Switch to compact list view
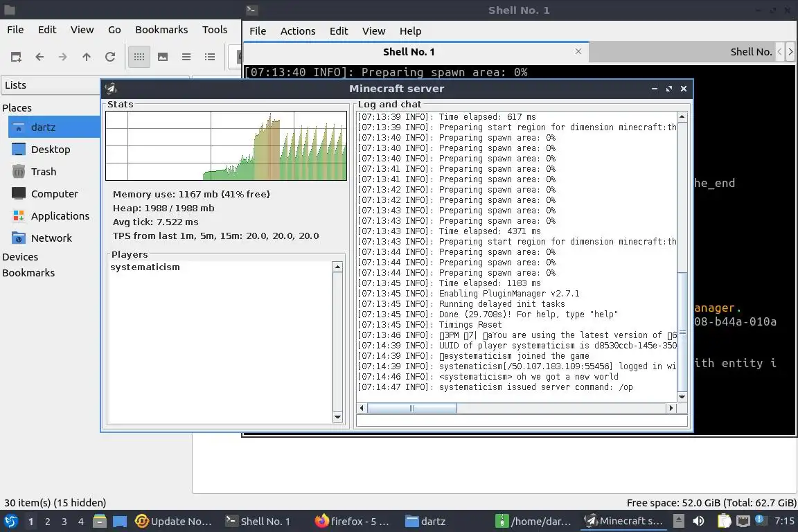The image size is (798, 532). (186, 57)
